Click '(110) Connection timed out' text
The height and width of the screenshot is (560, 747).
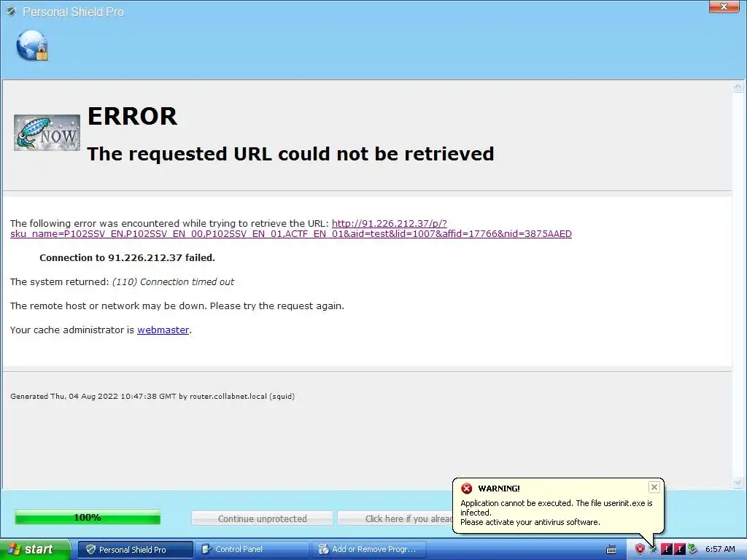pyautogui.click(x=173, y=281)
